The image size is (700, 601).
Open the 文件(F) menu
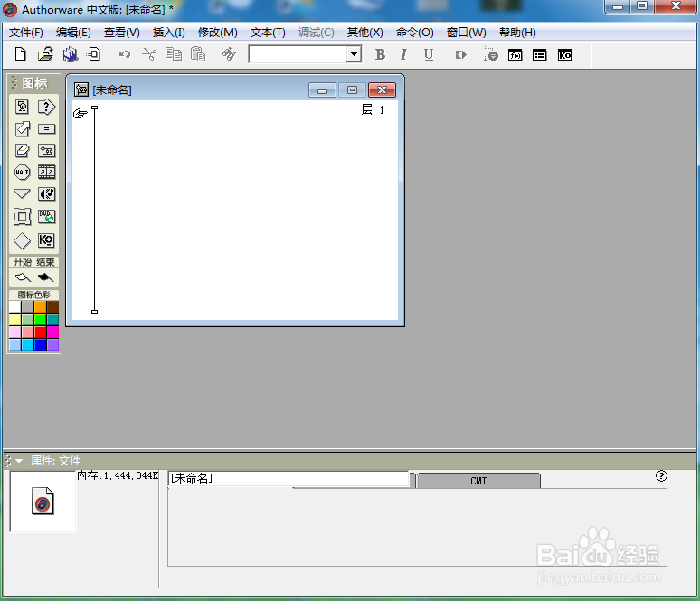point(26,33)
